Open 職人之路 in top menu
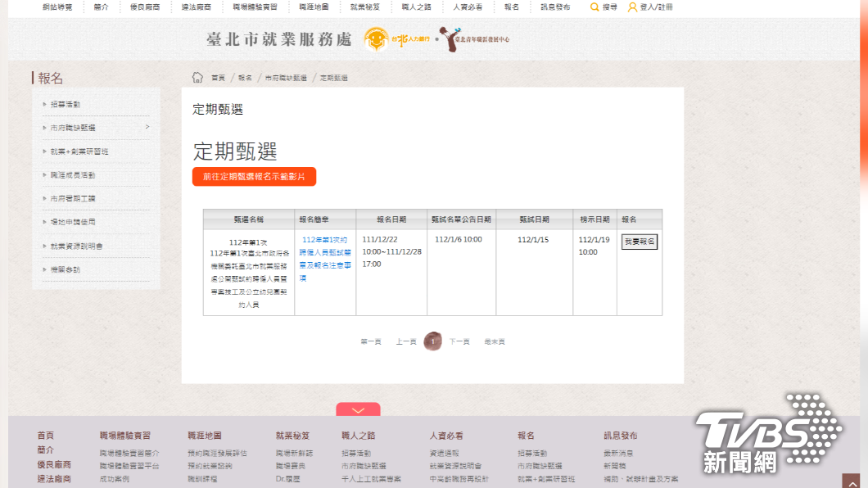This screenshot has height=488, width=868. [x=416, y=7]
